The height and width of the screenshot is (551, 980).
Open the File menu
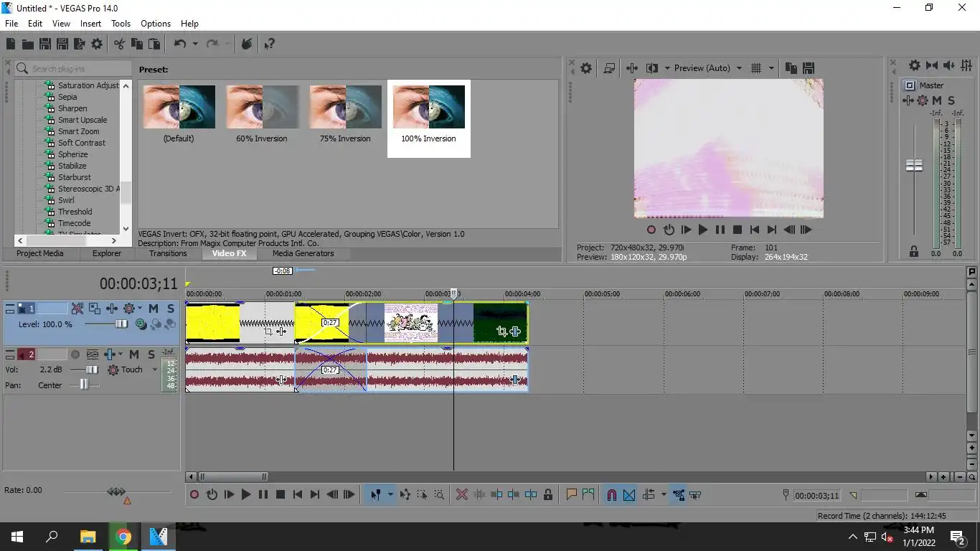[11, 24]
